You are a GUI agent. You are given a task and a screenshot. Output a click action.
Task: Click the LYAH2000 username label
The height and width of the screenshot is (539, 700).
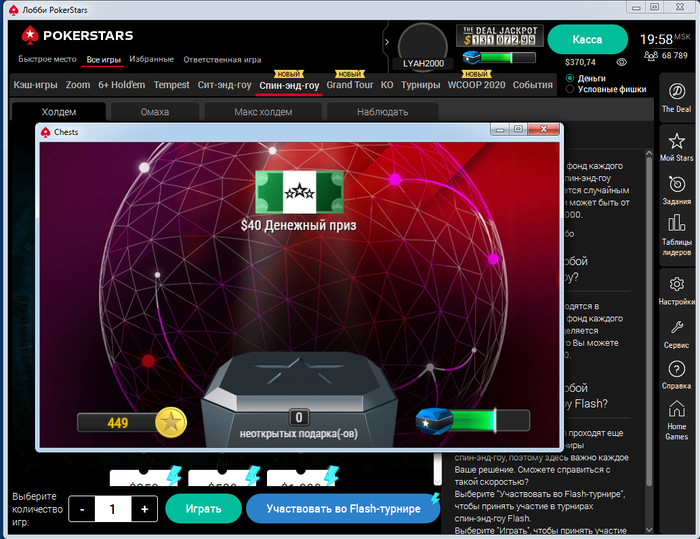pos(423,64)
